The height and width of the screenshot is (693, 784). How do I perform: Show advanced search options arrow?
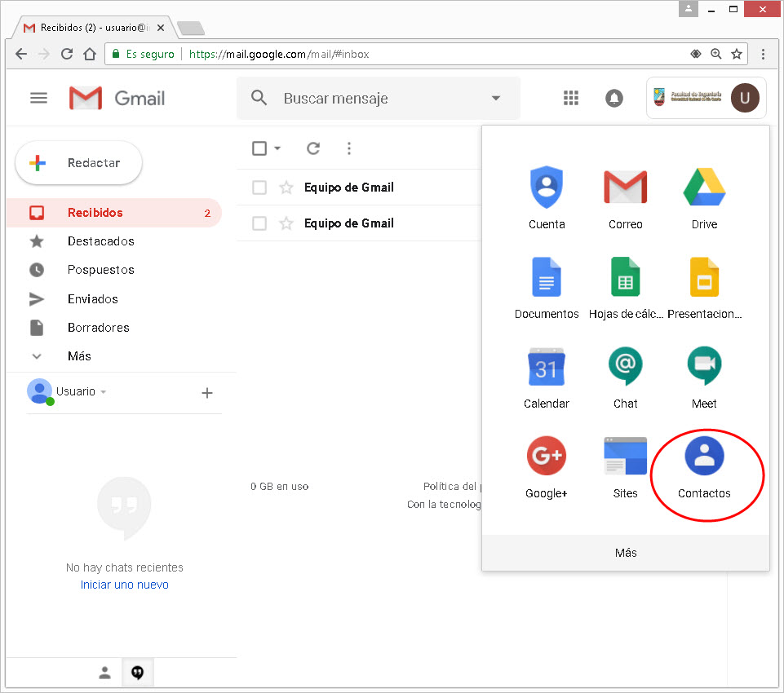point(496,98)
